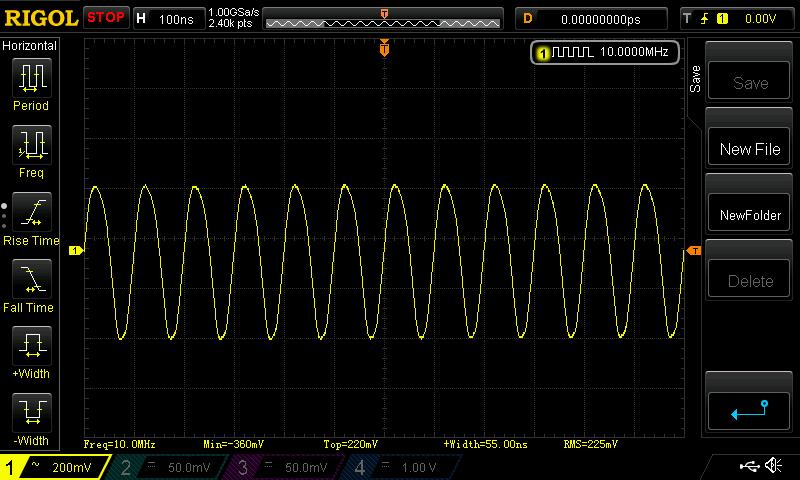The width and height of the screenshot is (800, 480).
Task: Select the channel 1 200mV tab
Action: pyautogui.click(x=54, y=467)
